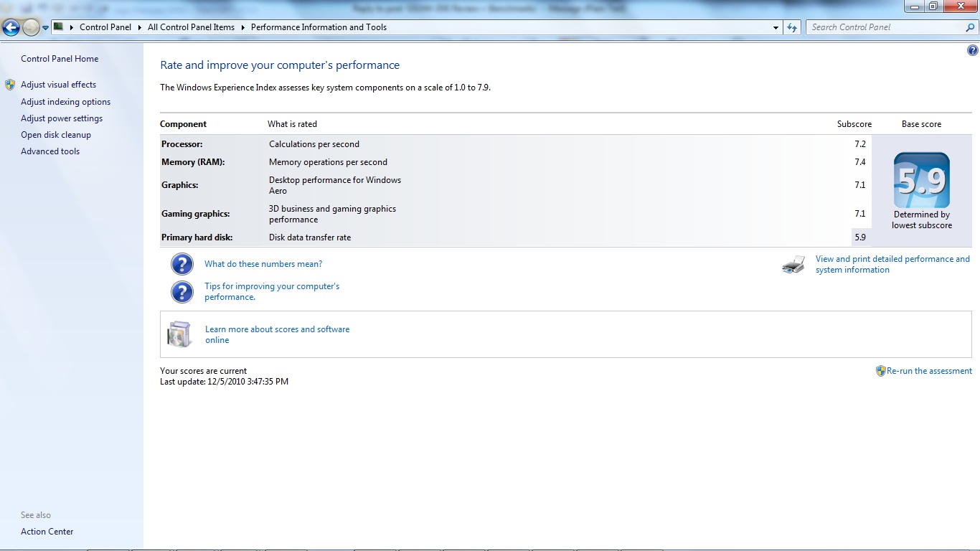Image resolution: width=980 pixels, height=551 pixels.
Task: Click the Memory (RAM) row label
Action: coord(193,162)
